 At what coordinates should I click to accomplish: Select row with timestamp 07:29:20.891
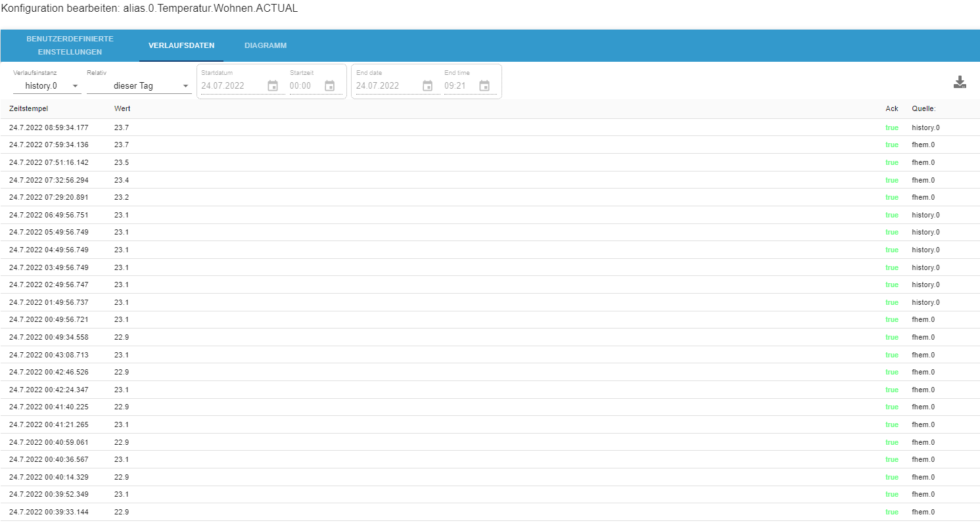tap(490, 197)
